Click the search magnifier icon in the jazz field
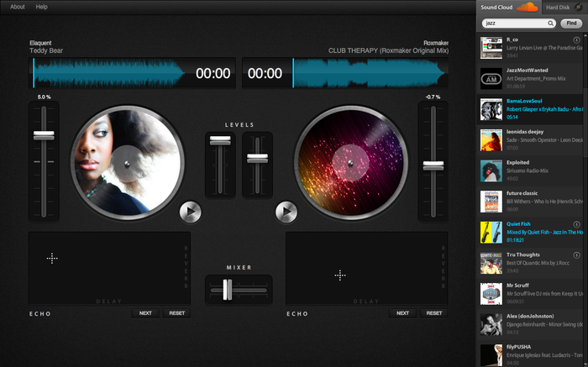This screenshot has height=367, width=588. coord(551,24)
